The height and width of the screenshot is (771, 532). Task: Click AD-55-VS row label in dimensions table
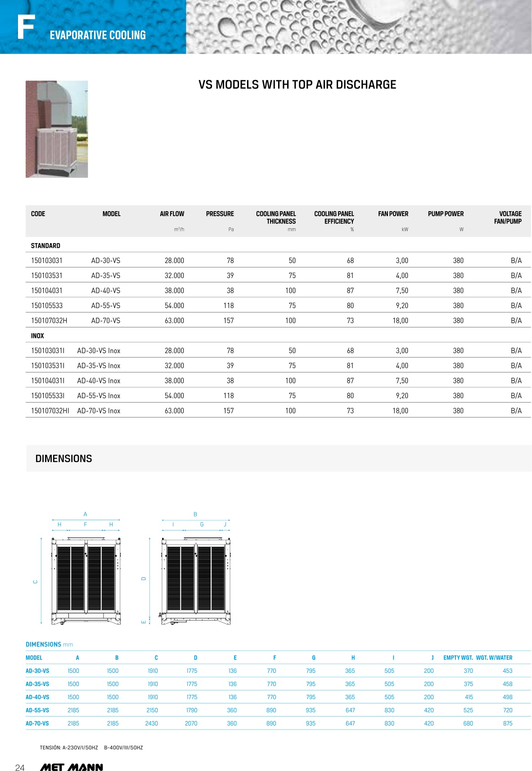click(x=37, y=710)
